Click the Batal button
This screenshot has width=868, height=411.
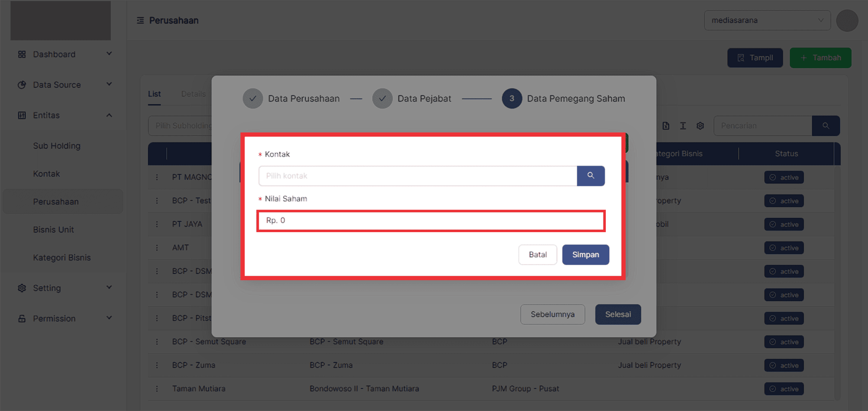[537, 255]
